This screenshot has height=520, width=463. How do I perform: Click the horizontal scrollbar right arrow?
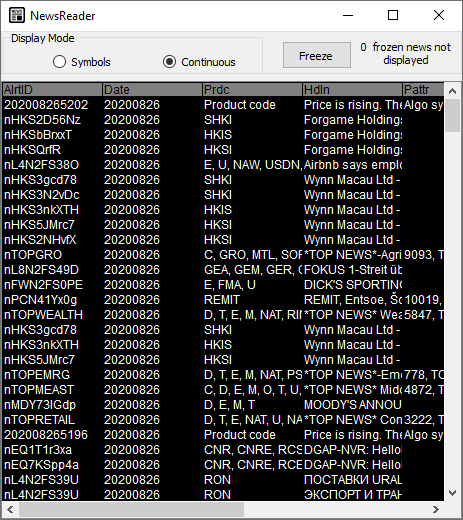436,509
